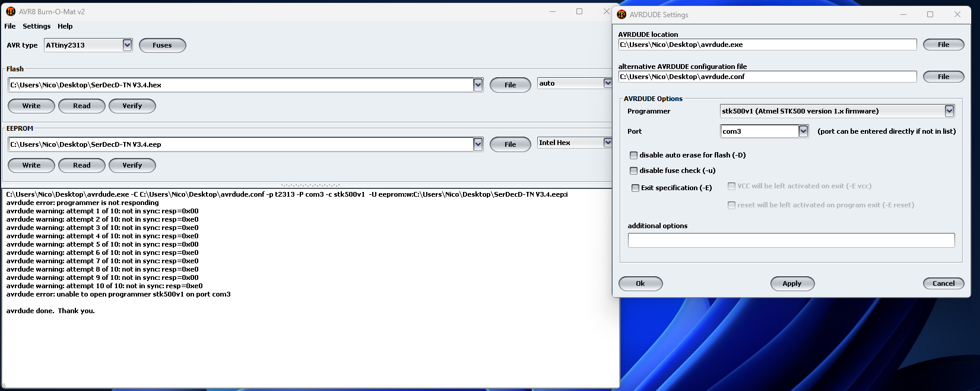Click the Flash hex file path field
Screen dimensions: 980x391
coord(241,85)
